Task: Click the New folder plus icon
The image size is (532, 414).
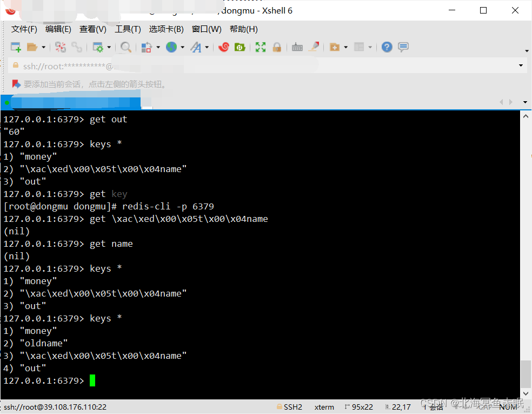Action: click(335, 47)
